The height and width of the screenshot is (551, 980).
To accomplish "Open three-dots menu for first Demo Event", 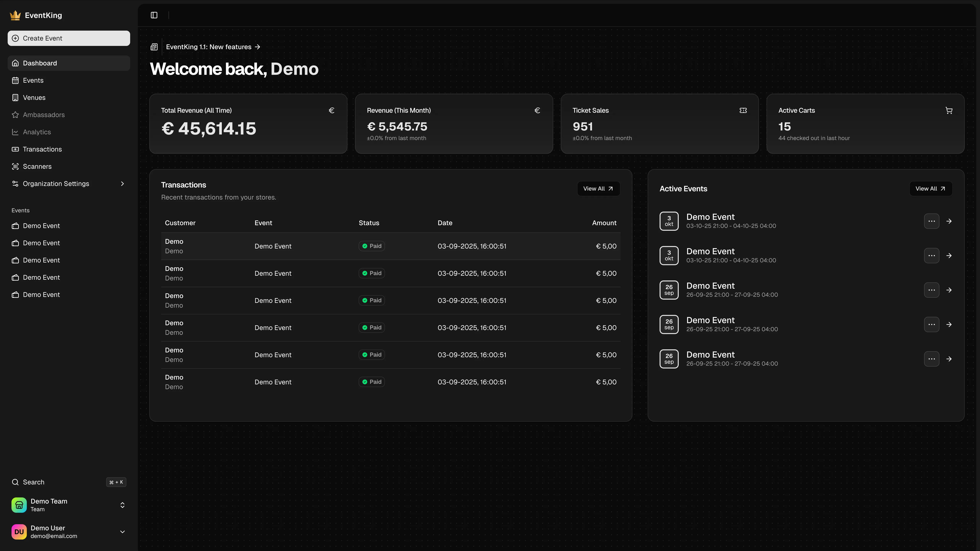I will coord(931,221).
